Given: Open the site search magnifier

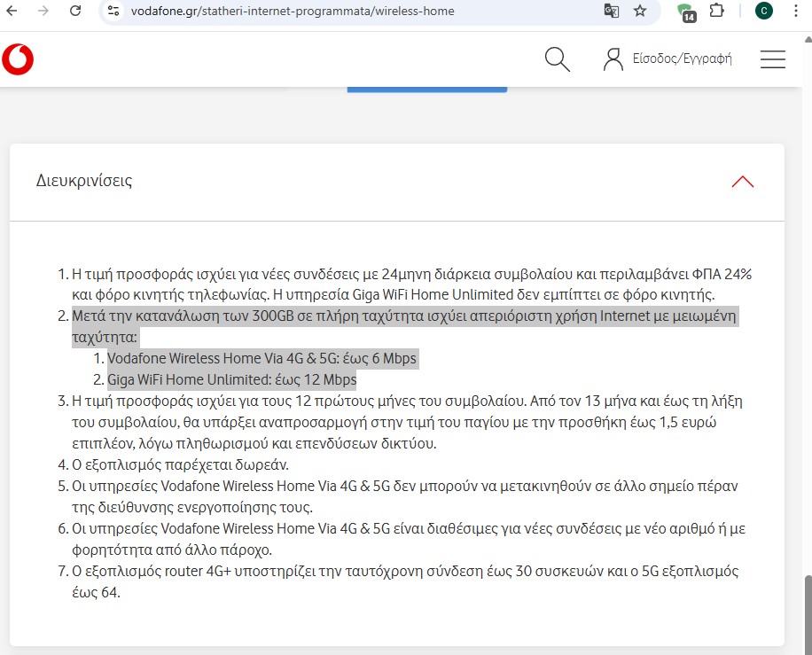Looking at the screenshot, I should click(557, 59).
